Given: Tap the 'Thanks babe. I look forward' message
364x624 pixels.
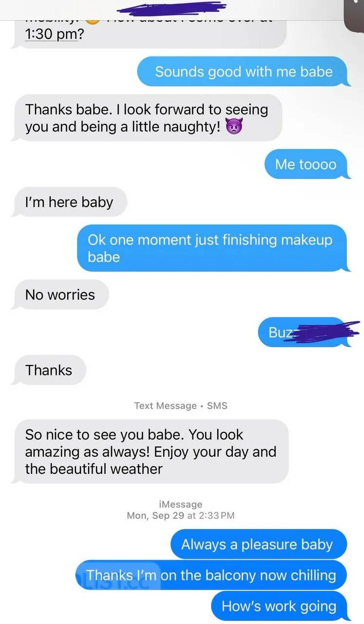Looking at the screenshot, I should click(x=147, y=118).
